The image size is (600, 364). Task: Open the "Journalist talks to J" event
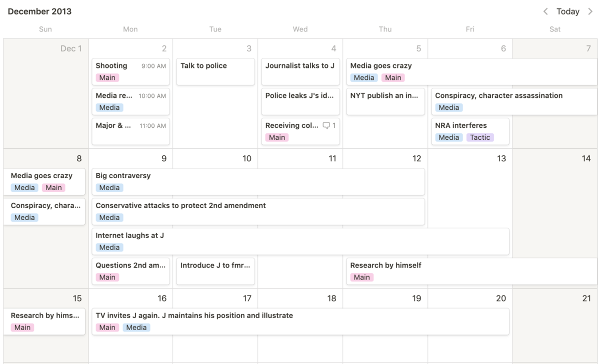point(300,71)
